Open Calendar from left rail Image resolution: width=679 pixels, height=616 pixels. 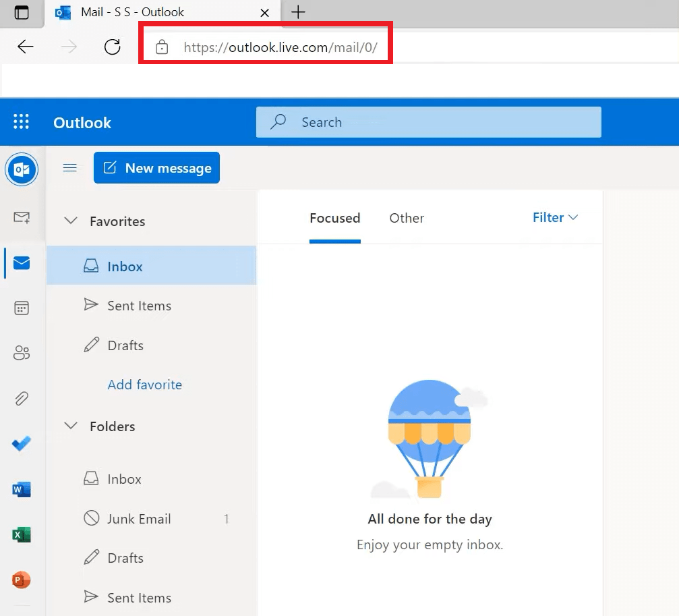click(x=22, y=308)
